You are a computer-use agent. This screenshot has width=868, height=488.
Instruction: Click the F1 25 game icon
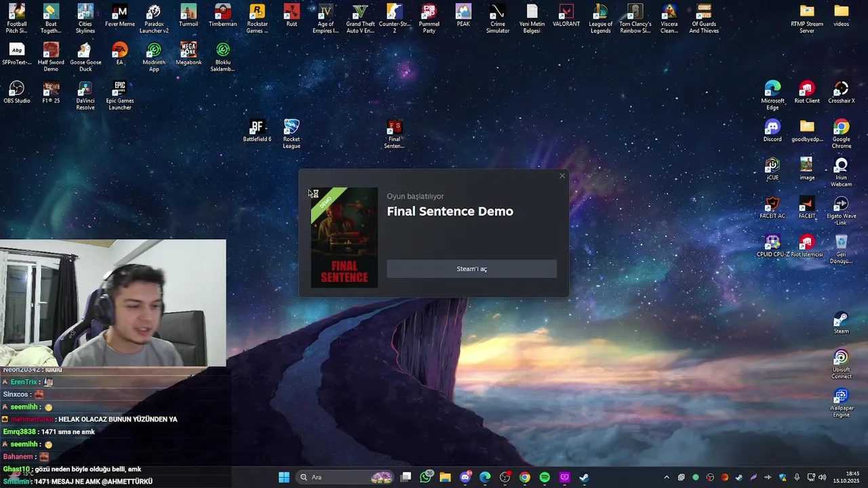point(51,93)
